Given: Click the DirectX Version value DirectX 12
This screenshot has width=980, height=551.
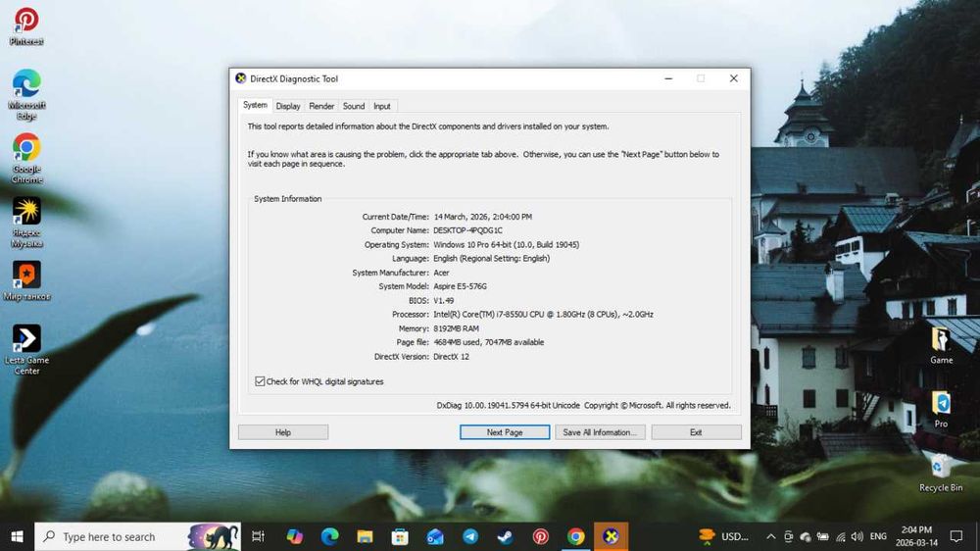Looking at the screenshot, I should click(451, 357).
